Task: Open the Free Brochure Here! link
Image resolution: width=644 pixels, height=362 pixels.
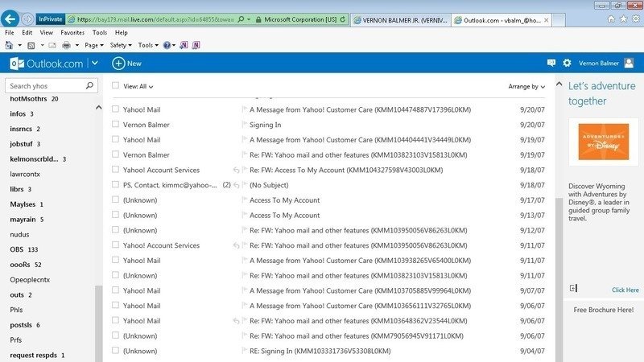Action: coord(603,310)
